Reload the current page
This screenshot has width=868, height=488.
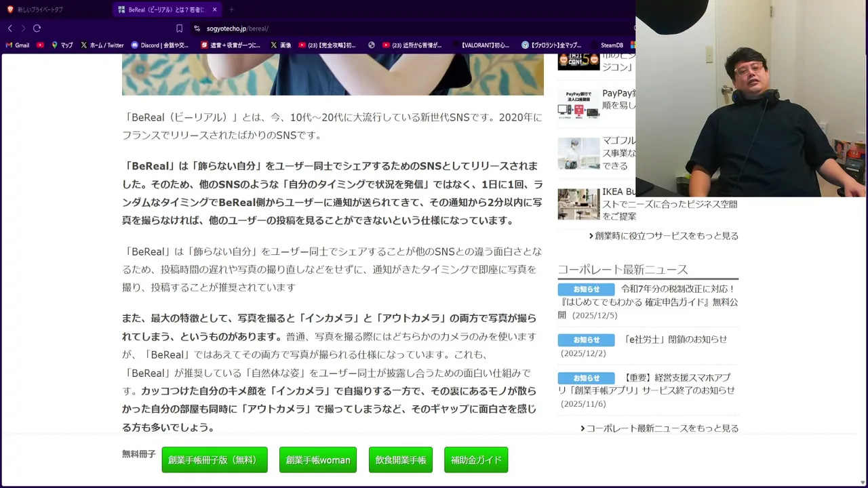pyautogui.click(x=37, y=28)
